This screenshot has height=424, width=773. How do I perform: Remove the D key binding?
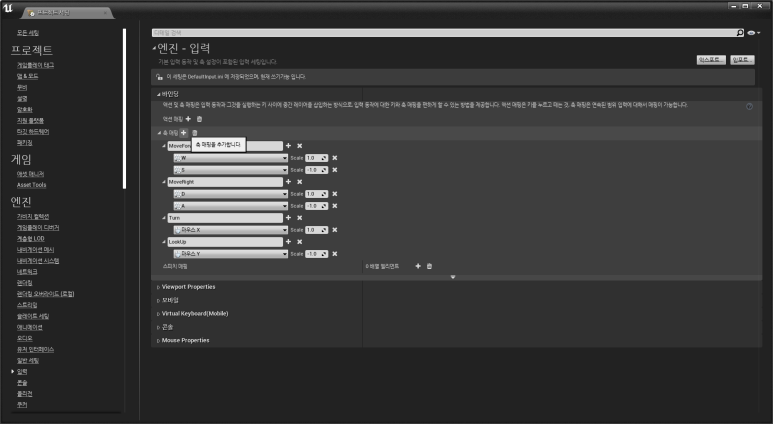pos(335,194)
